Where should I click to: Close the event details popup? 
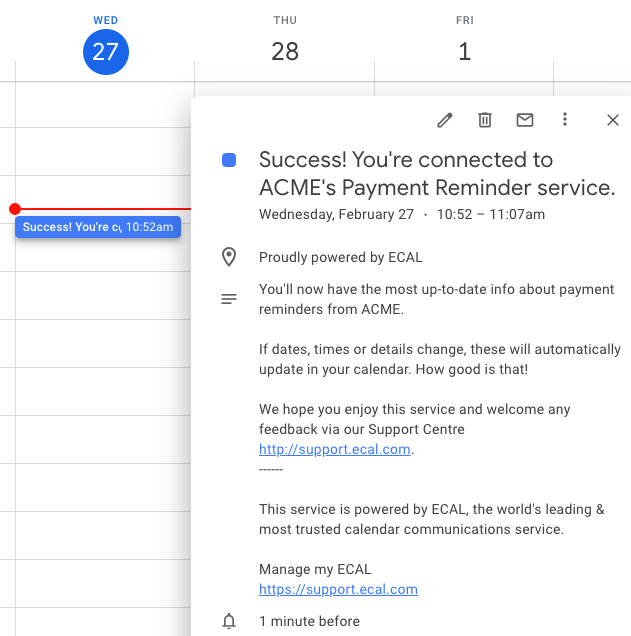coord(613,120)
